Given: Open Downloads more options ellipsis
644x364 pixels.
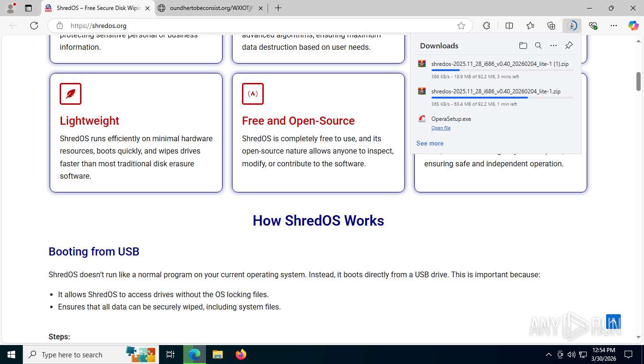Looking at the screenshot, I should (x=554, y=45).
